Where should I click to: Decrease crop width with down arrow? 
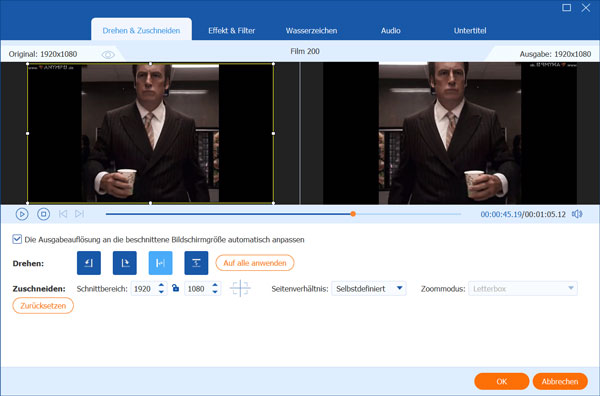click(x=161, y=292)
